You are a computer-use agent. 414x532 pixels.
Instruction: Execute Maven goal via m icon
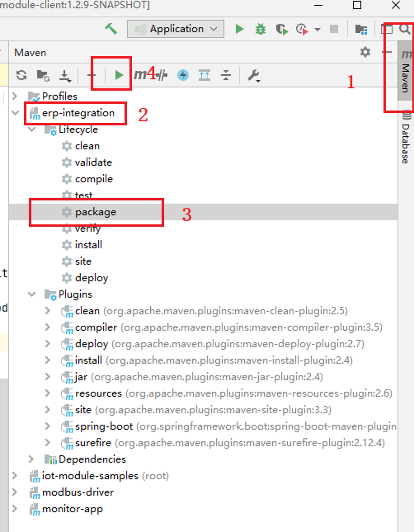tap(140, 74)
